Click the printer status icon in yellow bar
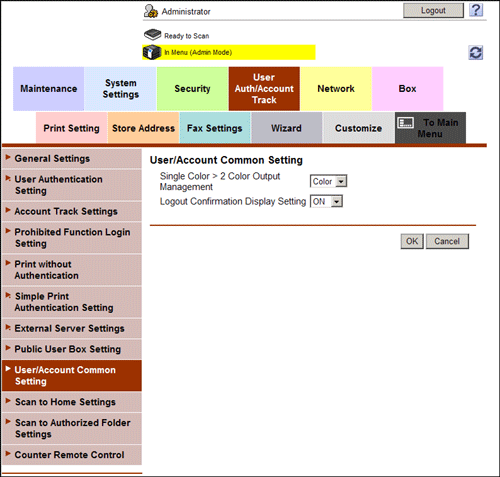The image size is (500, 477). (x=152, y=52)
